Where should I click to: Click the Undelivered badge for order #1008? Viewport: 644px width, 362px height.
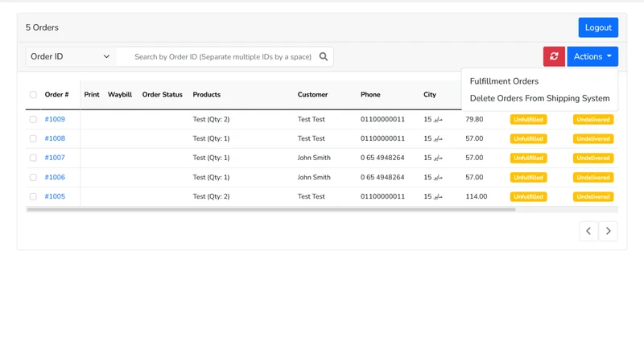pos(593,138)
